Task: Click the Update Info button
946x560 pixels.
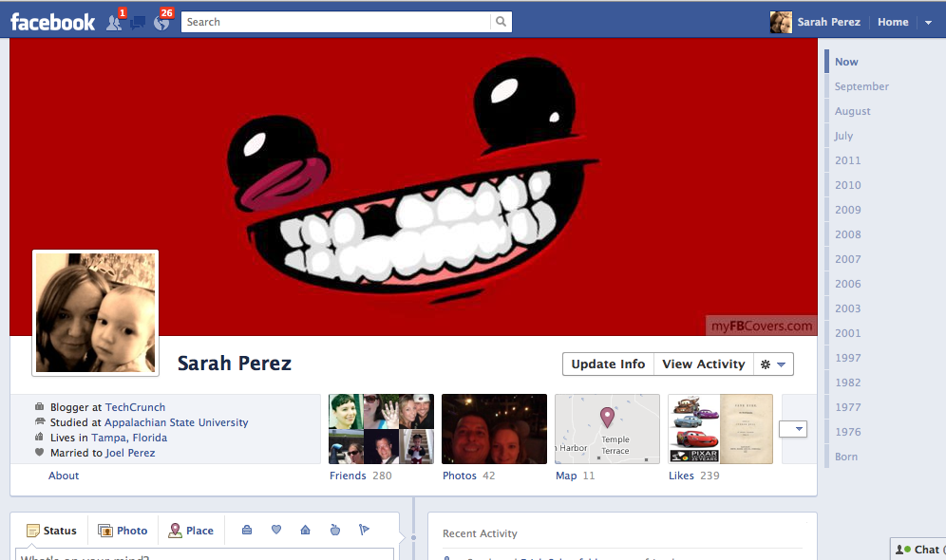Action: (x=608, y=364)
